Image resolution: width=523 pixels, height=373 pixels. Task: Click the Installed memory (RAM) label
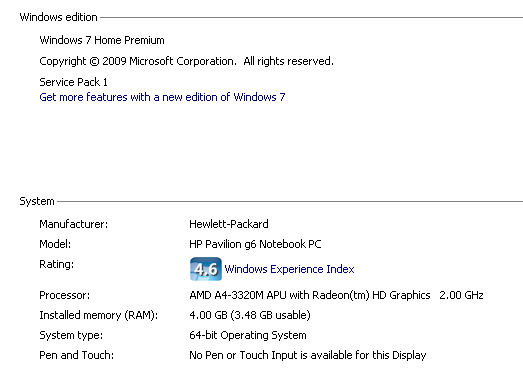pyautogui.click(x=99, y=315)
